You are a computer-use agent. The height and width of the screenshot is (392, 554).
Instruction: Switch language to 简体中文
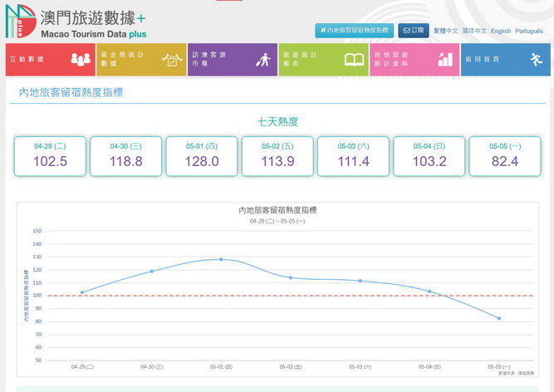click(473, 31)
